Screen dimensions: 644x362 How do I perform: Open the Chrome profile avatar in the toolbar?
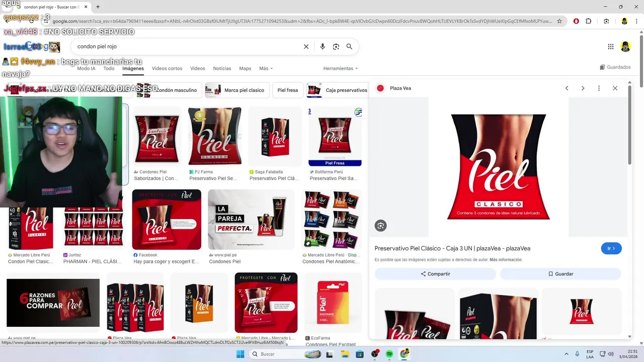624,21
